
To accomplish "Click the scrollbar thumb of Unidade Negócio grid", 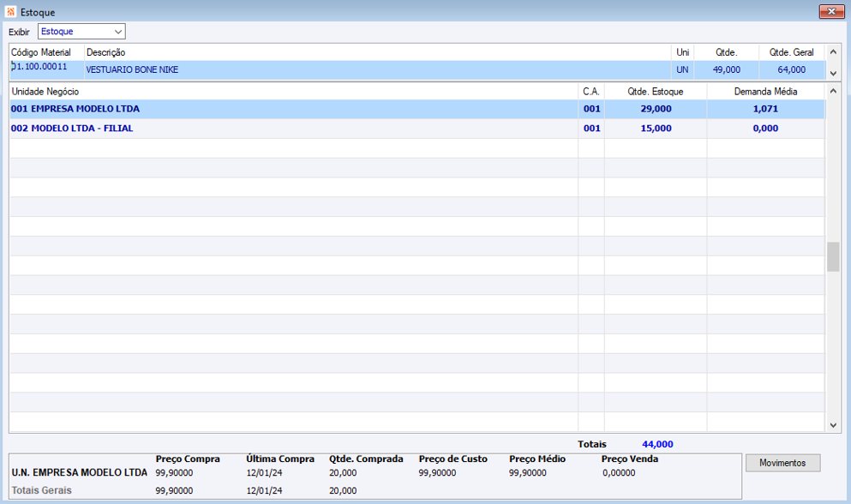I will (833, 257).
